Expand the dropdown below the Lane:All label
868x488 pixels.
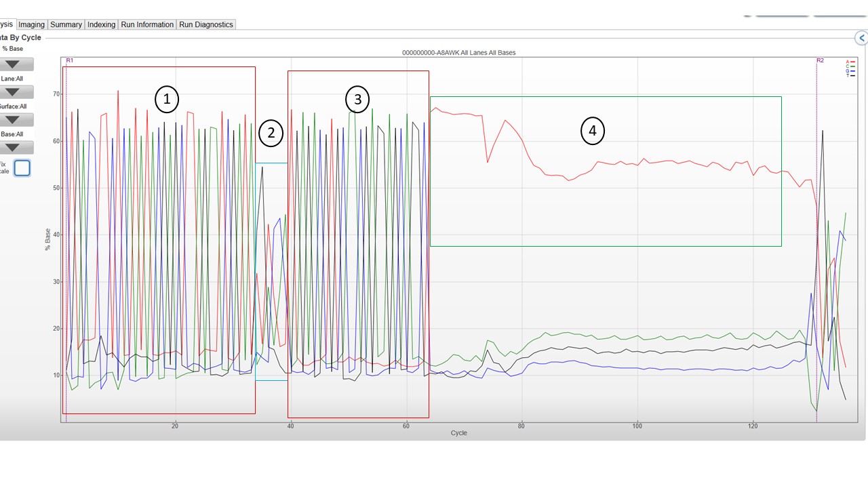pyautogui.click(x=12, y=92)
